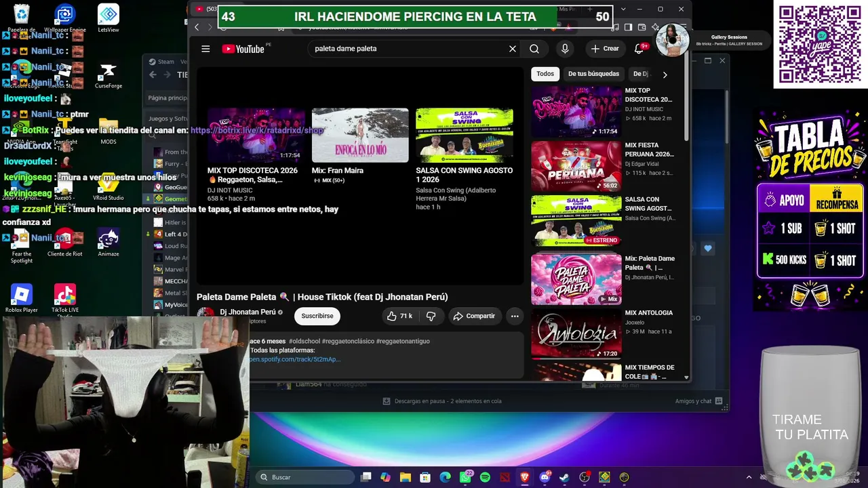Image resolution: width=868 pixels, height=488 pixels.
Task: Open Mix: Fran Maira end-screen thumbnail
Action: coord(360,135)
